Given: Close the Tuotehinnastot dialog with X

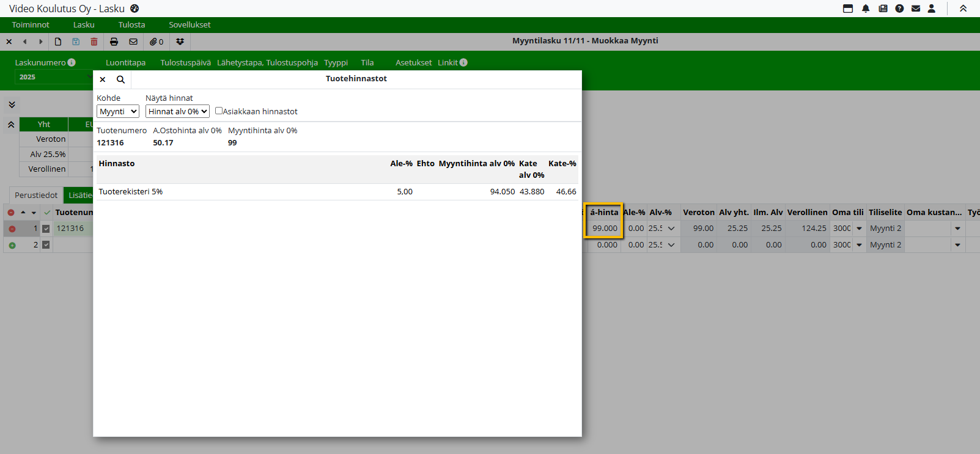Looking at the screenshot, I should click(103, 79).
